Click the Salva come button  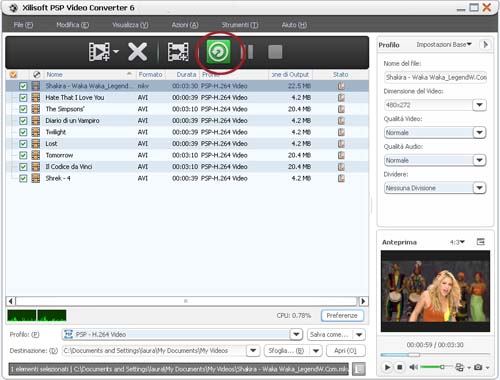330,334
